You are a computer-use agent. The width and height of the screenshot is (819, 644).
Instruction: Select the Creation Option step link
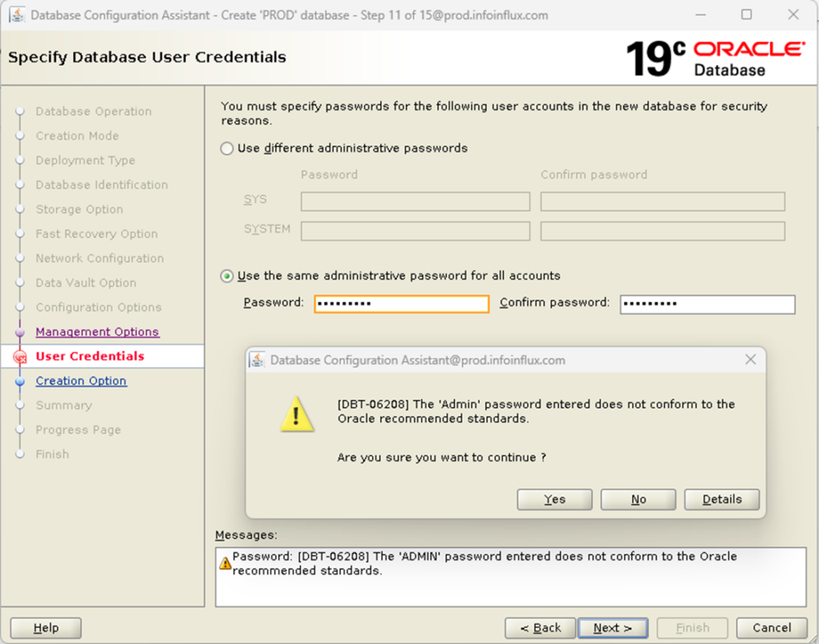[x=81, y=381]
